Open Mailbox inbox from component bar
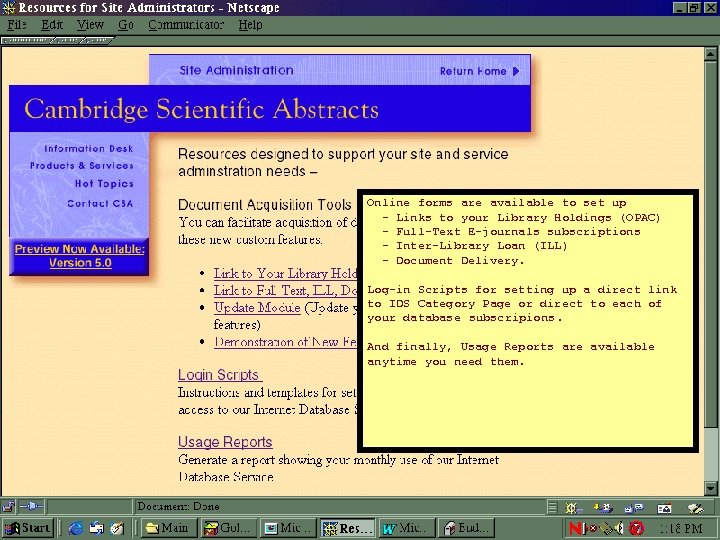The image size is (720, 540). [x=603, y=507]
